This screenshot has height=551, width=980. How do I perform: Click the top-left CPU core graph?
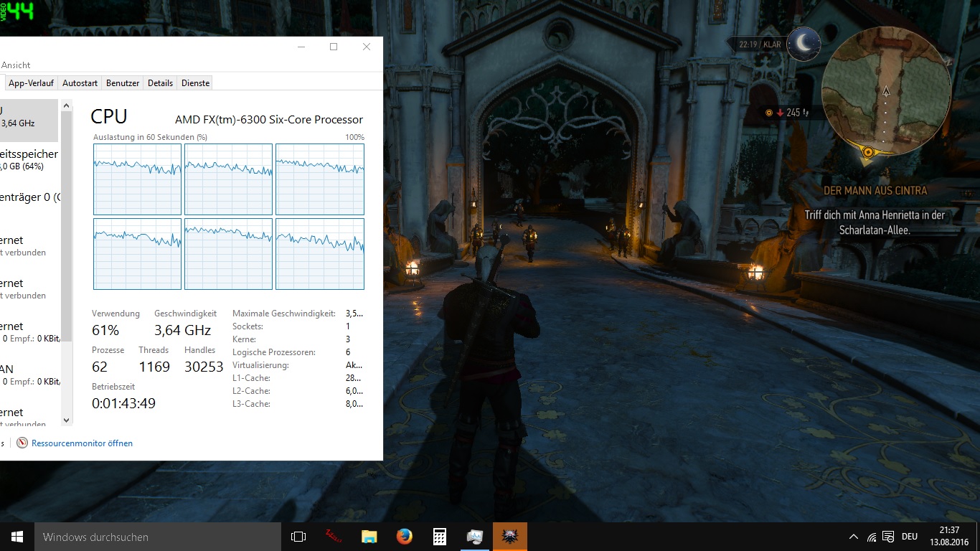tap(137, 179)
